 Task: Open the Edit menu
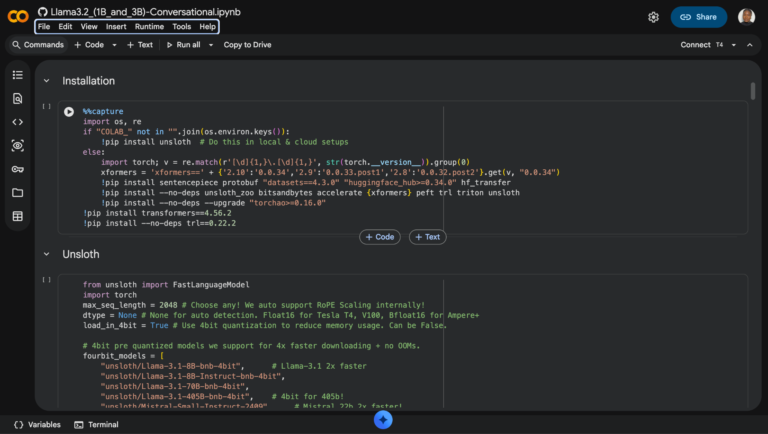65,26
